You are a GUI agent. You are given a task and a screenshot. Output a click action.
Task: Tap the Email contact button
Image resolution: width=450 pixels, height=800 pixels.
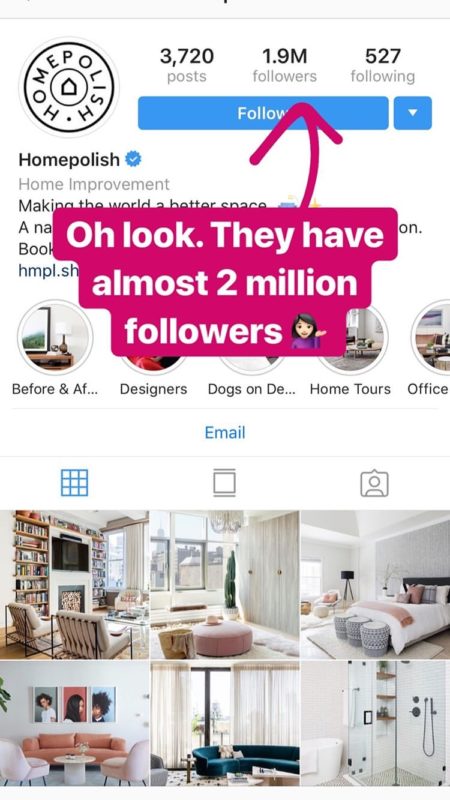pos(225,433)
